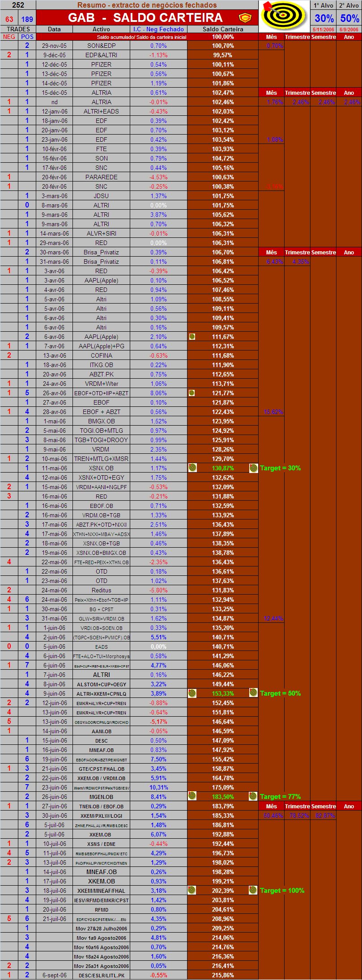Click target icon left of 130,87%
Viewport: 362px width, 980px height.
[192, 468]
